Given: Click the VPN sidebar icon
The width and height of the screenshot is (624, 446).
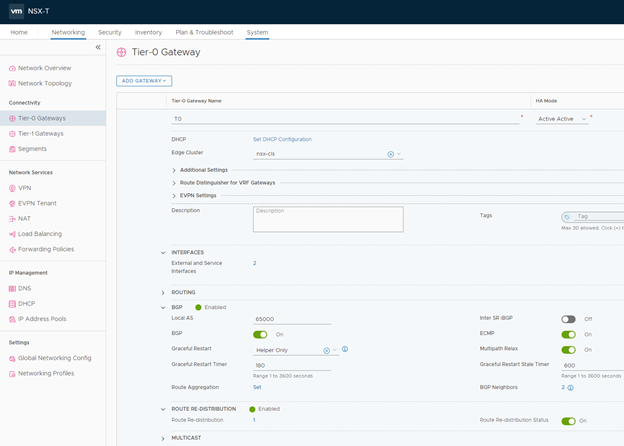Looking at the screenshot, I should tap(12, 188).
